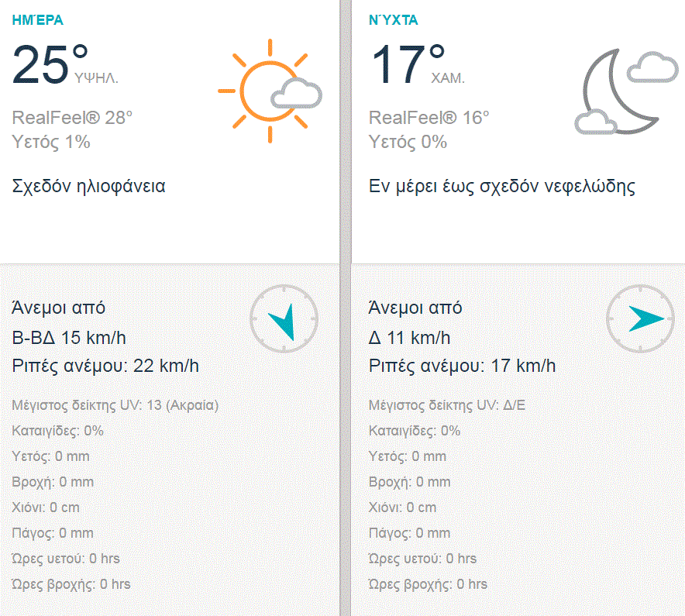685x616 pixels.
Task: Click the nighttime wind direction compass
Action: click(x=641, y=318)
